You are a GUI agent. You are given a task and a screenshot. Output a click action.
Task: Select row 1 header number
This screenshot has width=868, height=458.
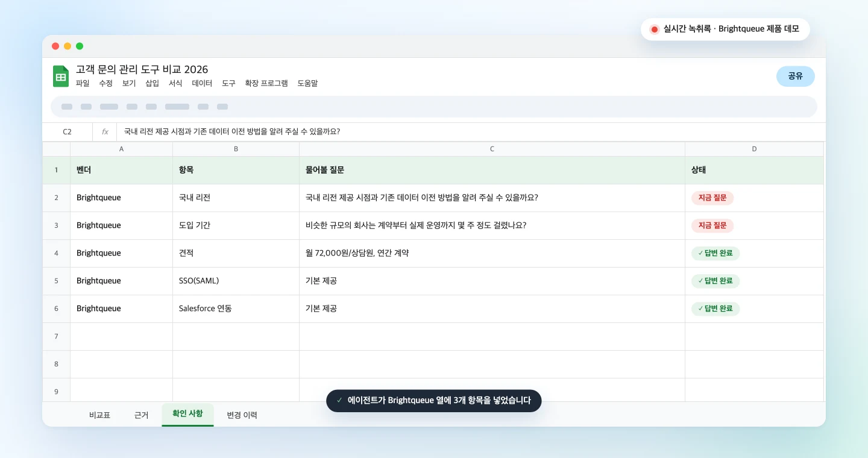click(x=57, y=170)
